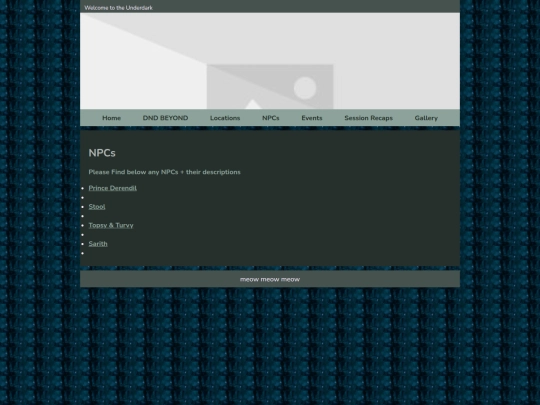Viewport: 540px width, 405px height.
Task: Click the 'meow meow meow' footer text
Action: 270,279
